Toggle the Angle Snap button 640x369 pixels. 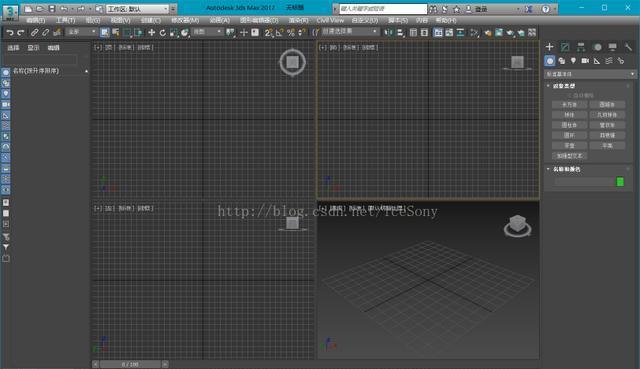coord(280,33)
